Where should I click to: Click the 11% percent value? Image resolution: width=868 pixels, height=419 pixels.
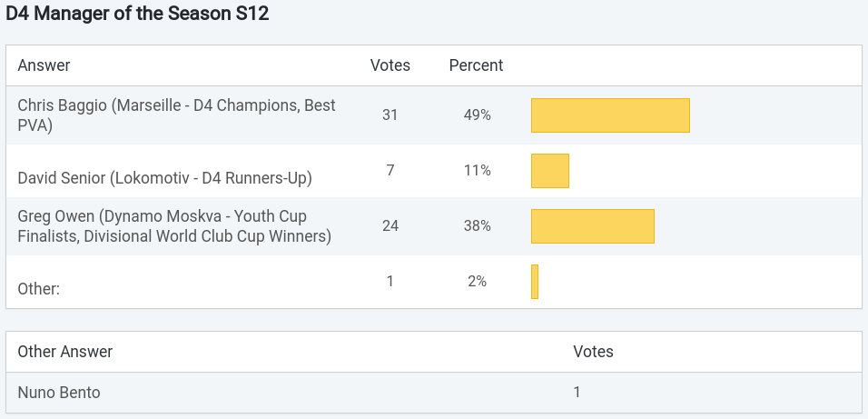click(478, 170)
